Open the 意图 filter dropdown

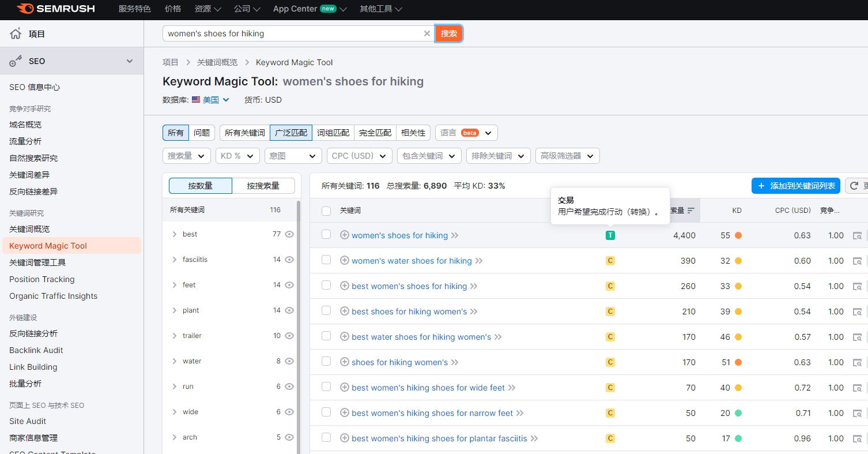tap(293, 156)
